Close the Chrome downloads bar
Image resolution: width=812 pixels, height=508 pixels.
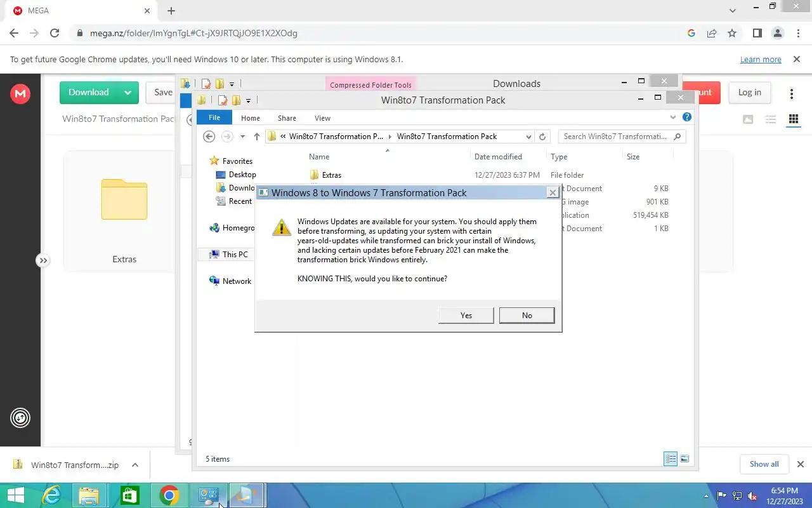click(x=800, y=464)
